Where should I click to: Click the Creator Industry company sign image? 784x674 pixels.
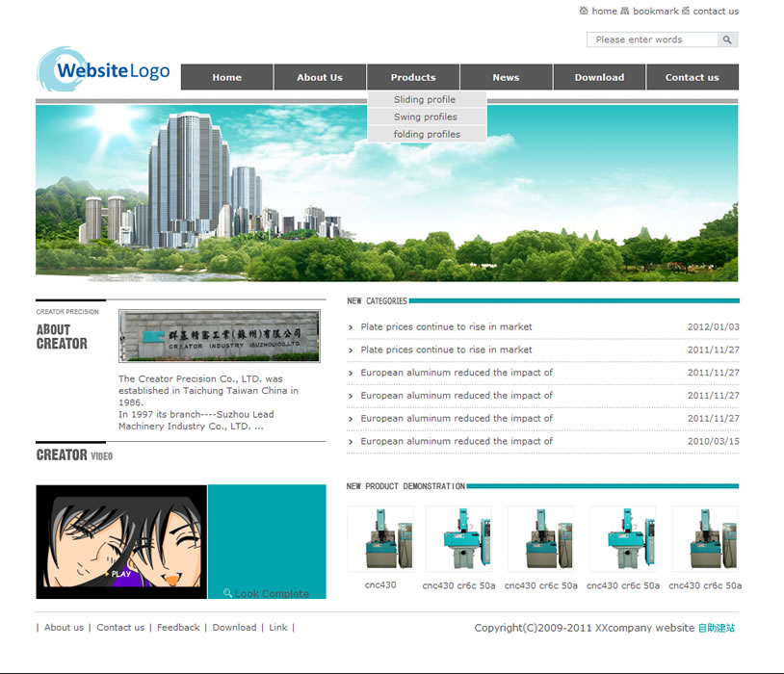click(219, 336)
